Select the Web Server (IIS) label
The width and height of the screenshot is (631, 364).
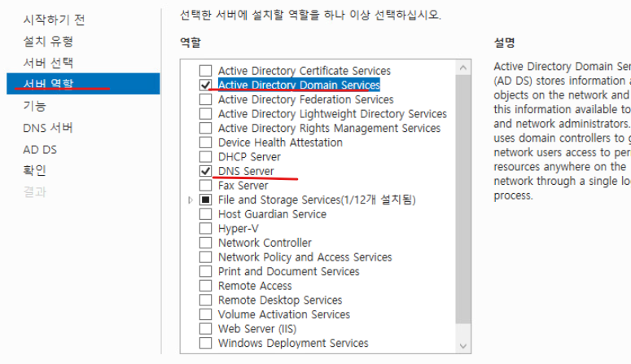257,328
